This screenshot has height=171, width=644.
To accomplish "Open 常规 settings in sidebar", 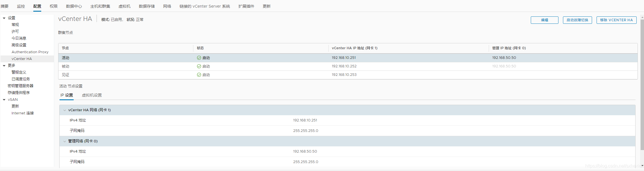I will (15, 25).
